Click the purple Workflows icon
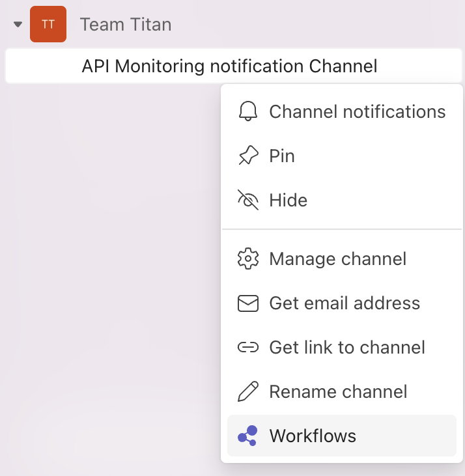Viewport: 465px width, 476px height. [x=247, y=436]
